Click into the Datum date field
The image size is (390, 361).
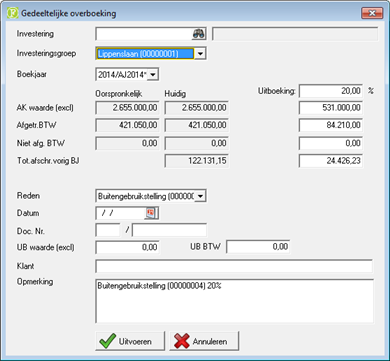(120, 213)
